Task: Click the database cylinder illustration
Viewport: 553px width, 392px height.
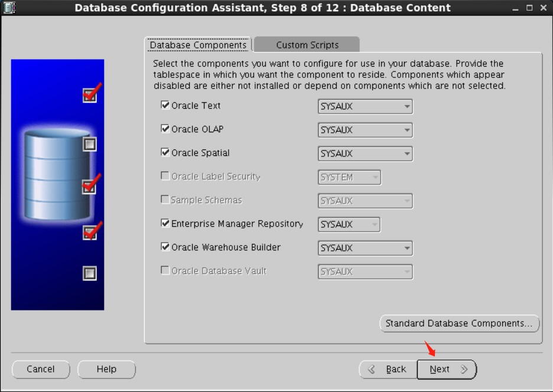Action: point(57,175)
